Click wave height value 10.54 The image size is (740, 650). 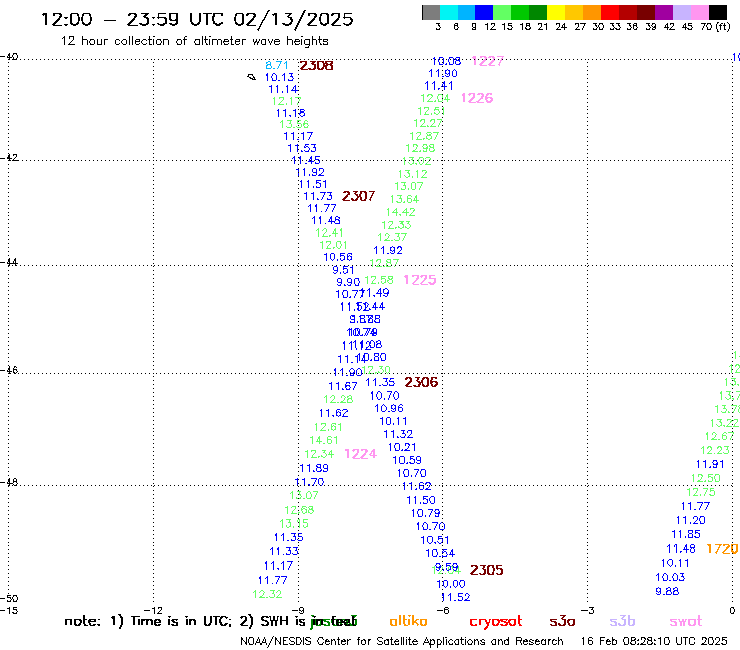[440, 553]
